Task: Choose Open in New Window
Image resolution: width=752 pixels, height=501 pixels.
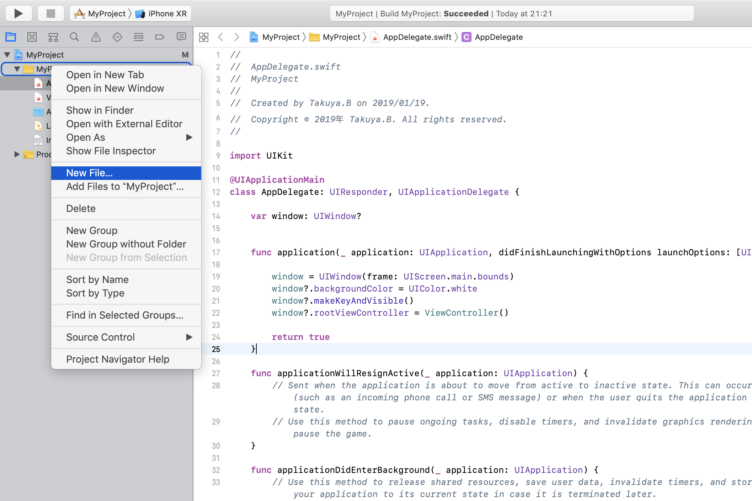Action: pos(126,88)
